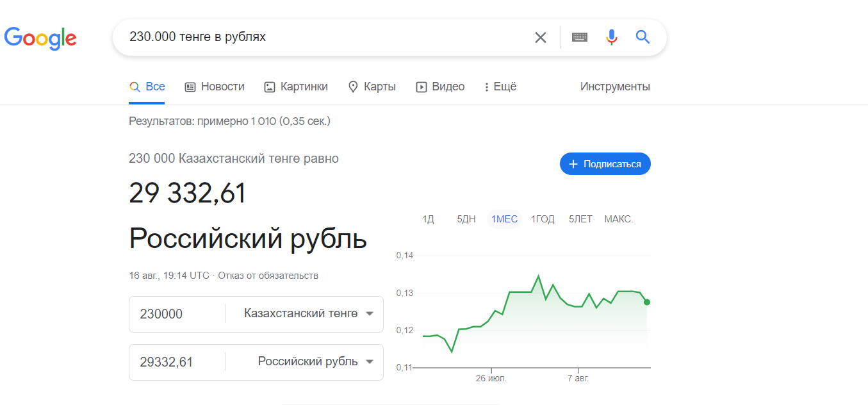Expand the Казахстанский тенге currency dropdown

[309, 314]
